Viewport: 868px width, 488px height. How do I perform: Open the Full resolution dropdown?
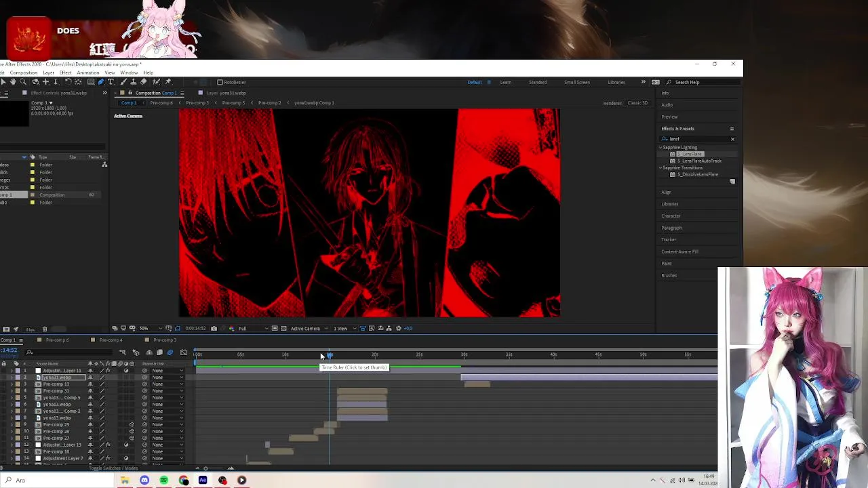tap(252, 328)
